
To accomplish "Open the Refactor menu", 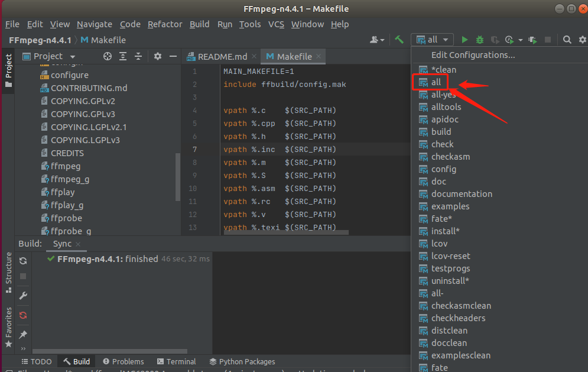I will click(x=165, y=24).
